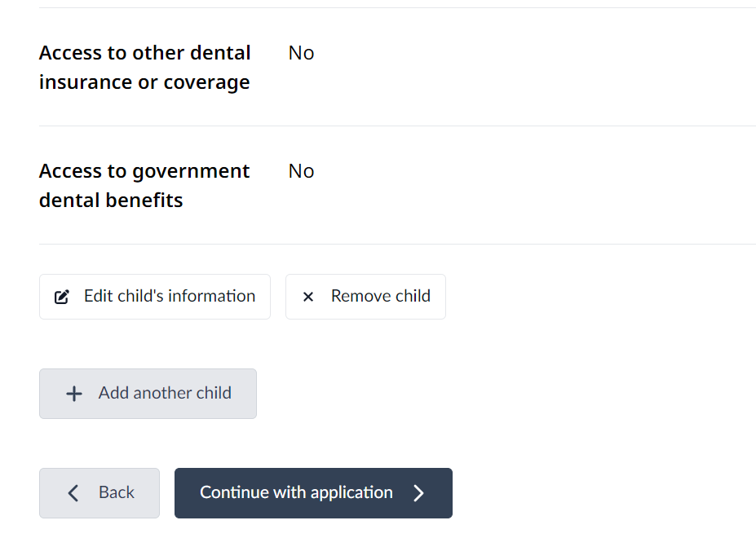
Task: Click the plus icon for adding a child
Action: coord(74,394)
